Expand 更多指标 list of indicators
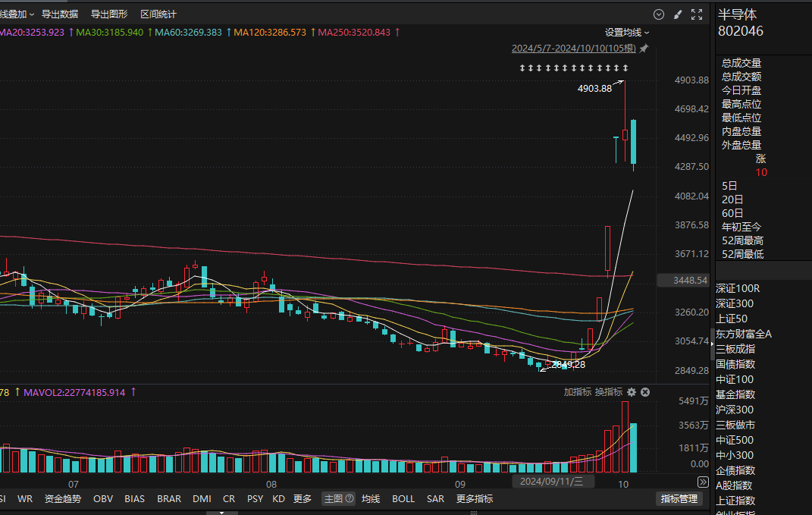 pyautogui.click(x=474, y=499)
